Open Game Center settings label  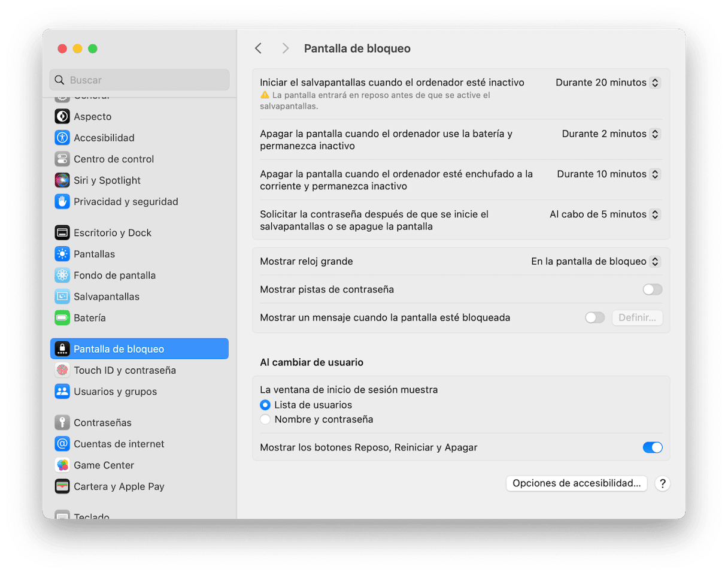click(104, 465)
